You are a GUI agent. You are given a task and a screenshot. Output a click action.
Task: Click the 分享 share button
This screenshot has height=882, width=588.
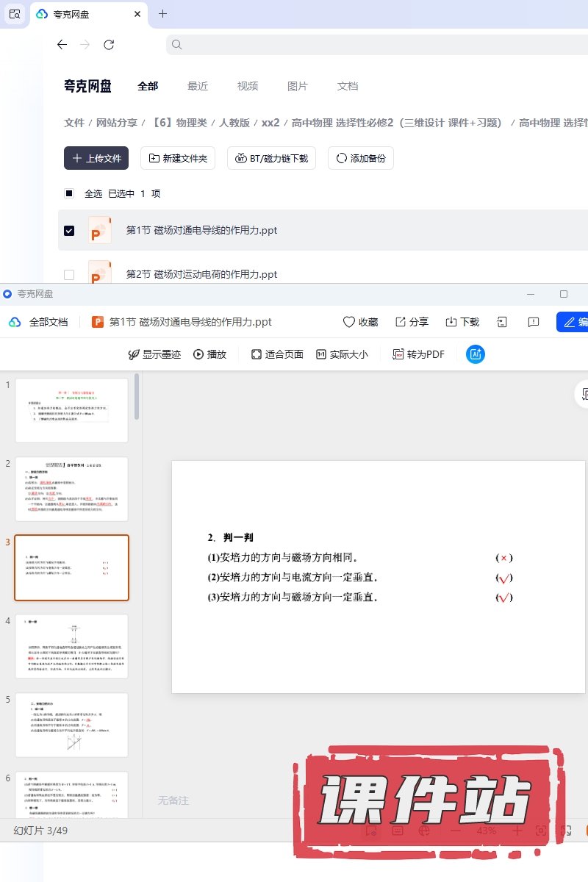(412, 322)
